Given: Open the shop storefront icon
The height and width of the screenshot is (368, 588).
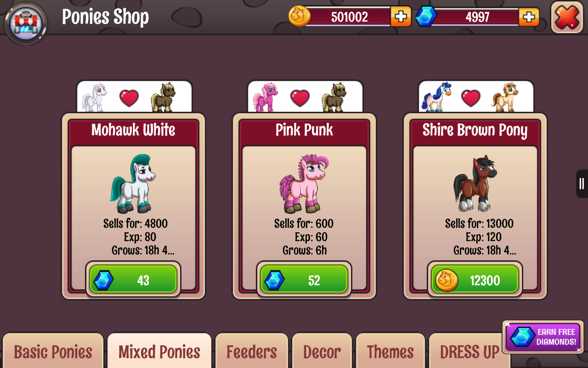Looking at the screenshot, I should [x=26, y=23].
